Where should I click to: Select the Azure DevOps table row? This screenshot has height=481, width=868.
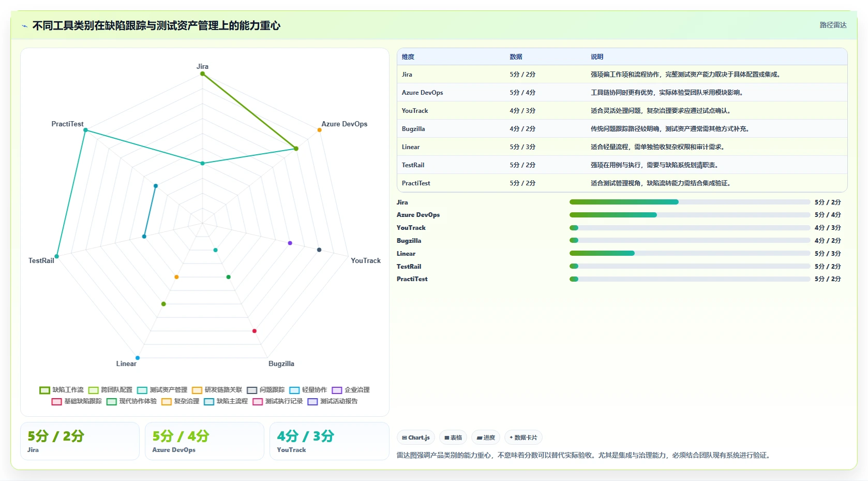tap(622, 93)
